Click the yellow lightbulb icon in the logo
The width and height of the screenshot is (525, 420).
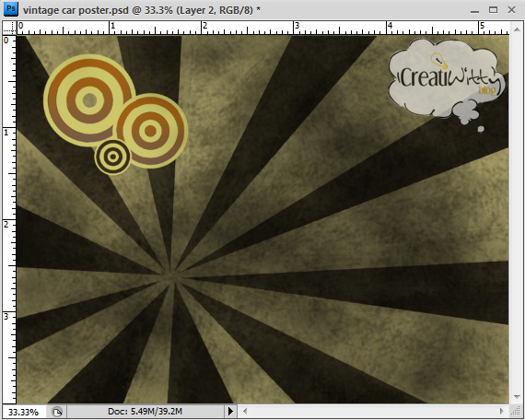point(439,60)
